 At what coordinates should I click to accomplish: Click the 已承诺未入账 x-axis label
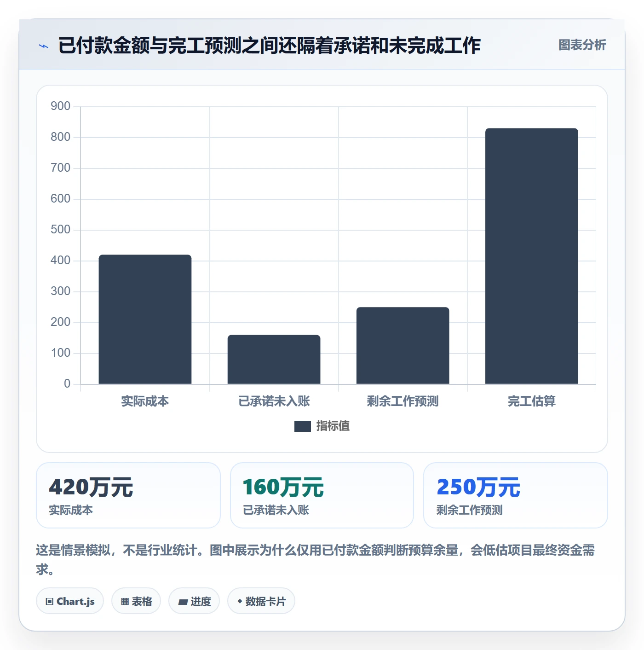(274, 401)
